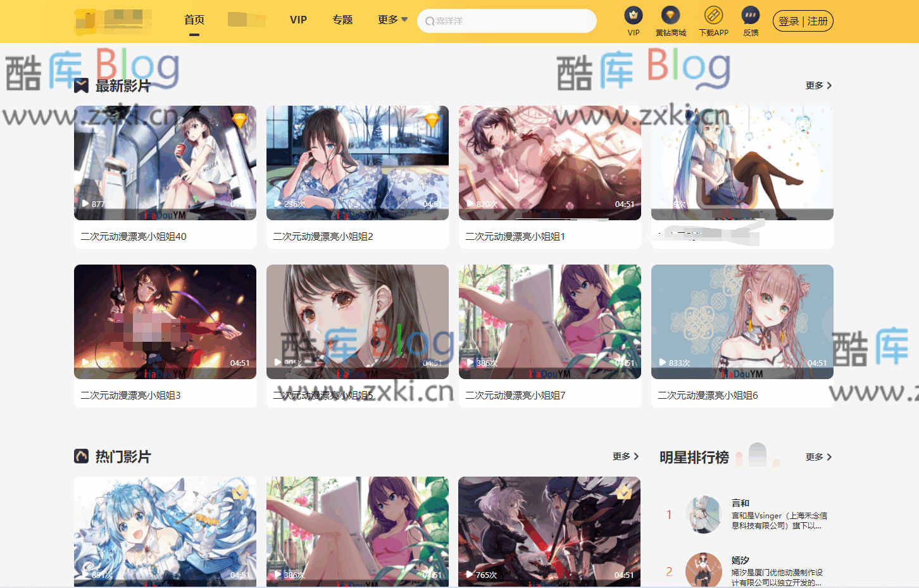
Task: Expand 更多 beside 明星排行榜
Action: click(818, 457)
